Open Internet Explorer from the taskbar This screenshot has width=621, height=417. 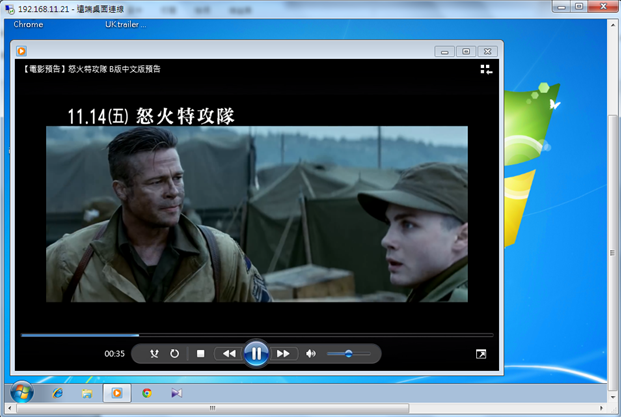[57, 393]
